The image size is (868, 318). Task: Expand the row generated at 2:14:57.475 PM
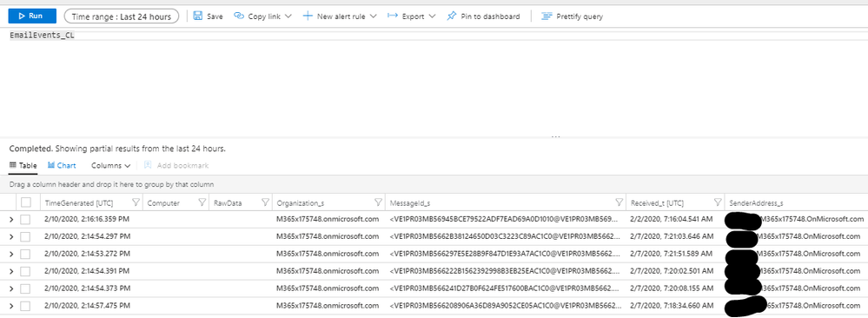[x=10, y=306]
